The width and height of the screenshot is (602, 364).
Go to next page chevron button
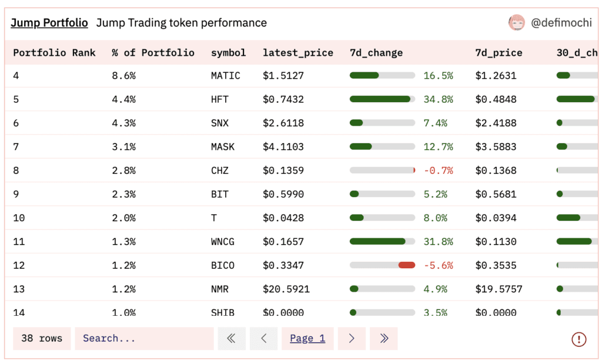point(352,338)
